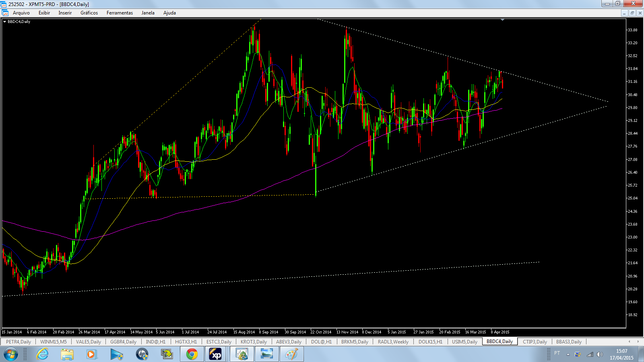The image size is (644, 362).
Task: Open the Janela menu
Action: pyautogui.click(x=148, y=13)
